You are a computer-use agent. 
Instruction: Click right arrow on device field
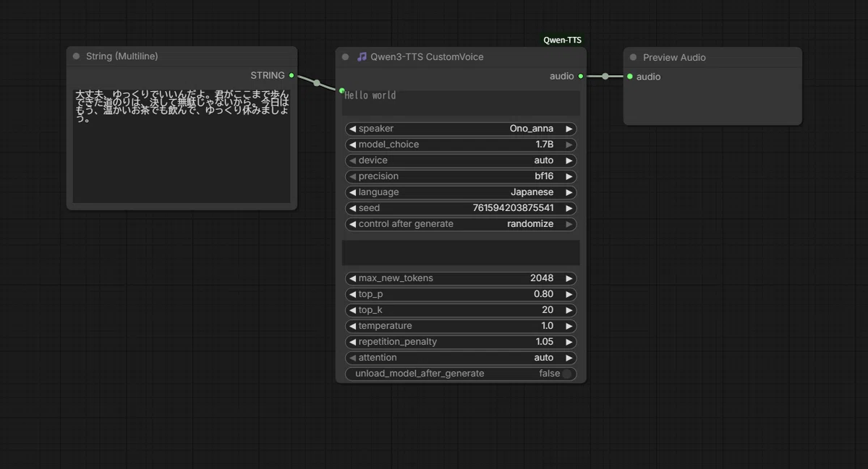(x=569, y=160)
